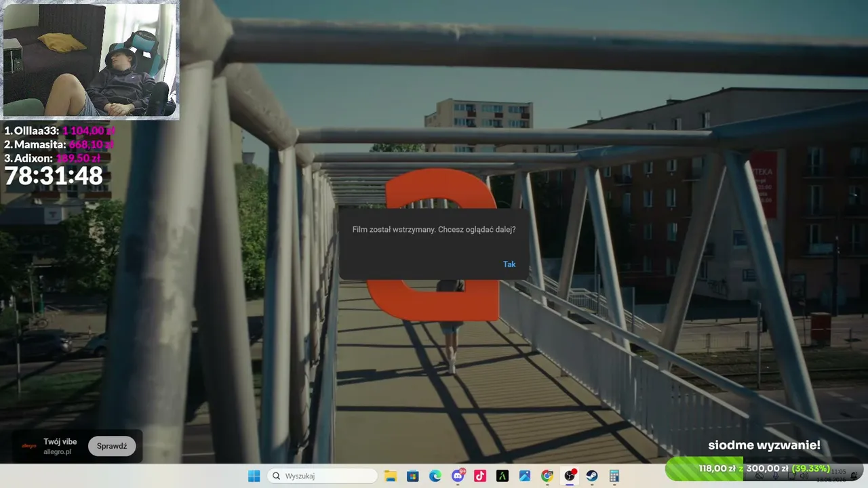This screenshot has width=868, height=488.
Task: Open TikTok from the taskbar
Action: [480, 476]
